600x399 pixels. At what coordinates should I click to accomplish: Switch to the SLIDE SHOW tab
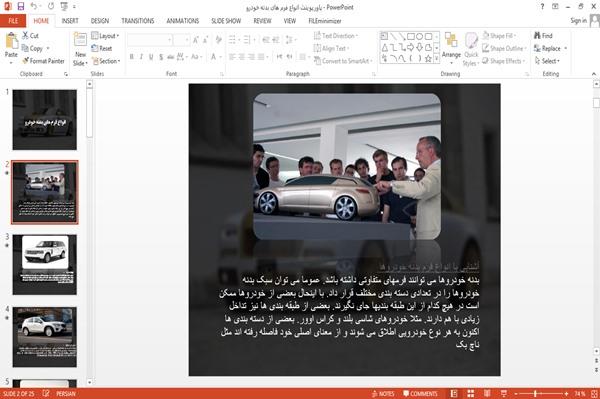point(226,21)
